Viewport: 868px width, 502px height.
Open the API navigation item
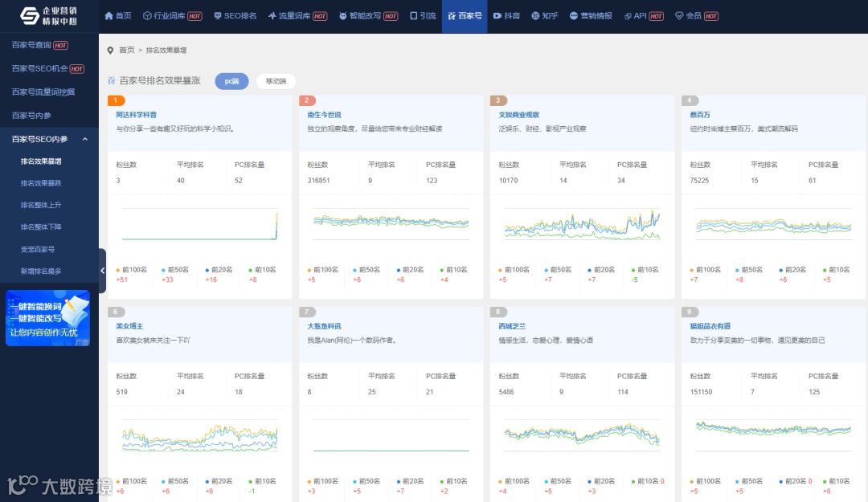pyautogui.click(x=644, y=16)
